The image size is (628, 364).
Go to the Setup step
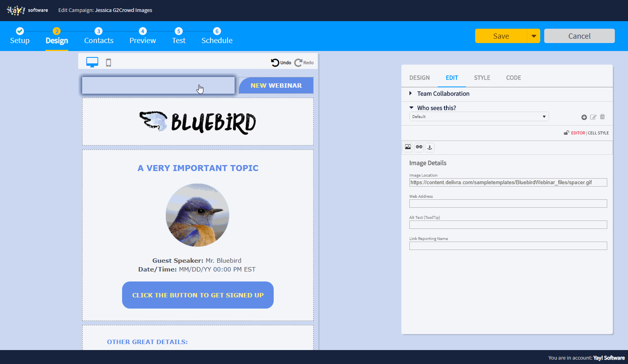(20, 36)
